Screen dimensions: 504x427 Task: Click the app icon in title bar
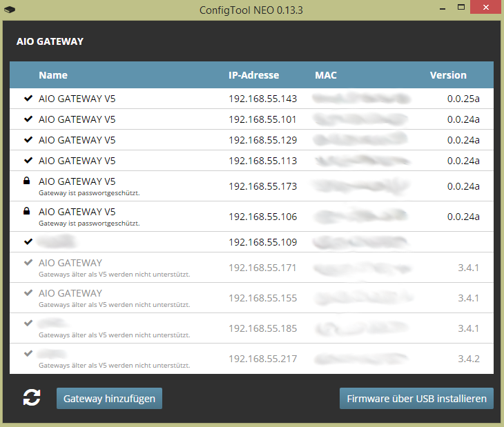[10, 10]
